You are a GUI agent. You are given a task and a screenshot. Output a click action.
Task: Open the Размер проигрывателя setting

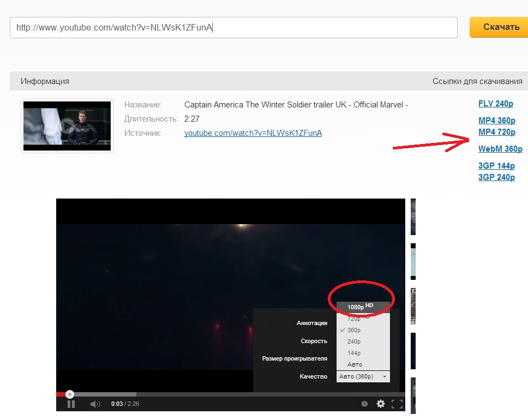[x=295, y=358]
